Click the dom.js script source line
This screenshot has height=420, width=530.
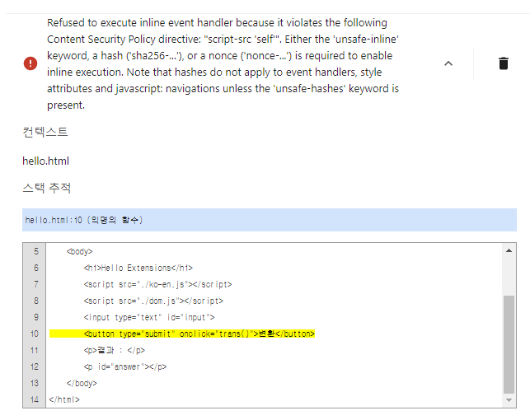(153, 301)
